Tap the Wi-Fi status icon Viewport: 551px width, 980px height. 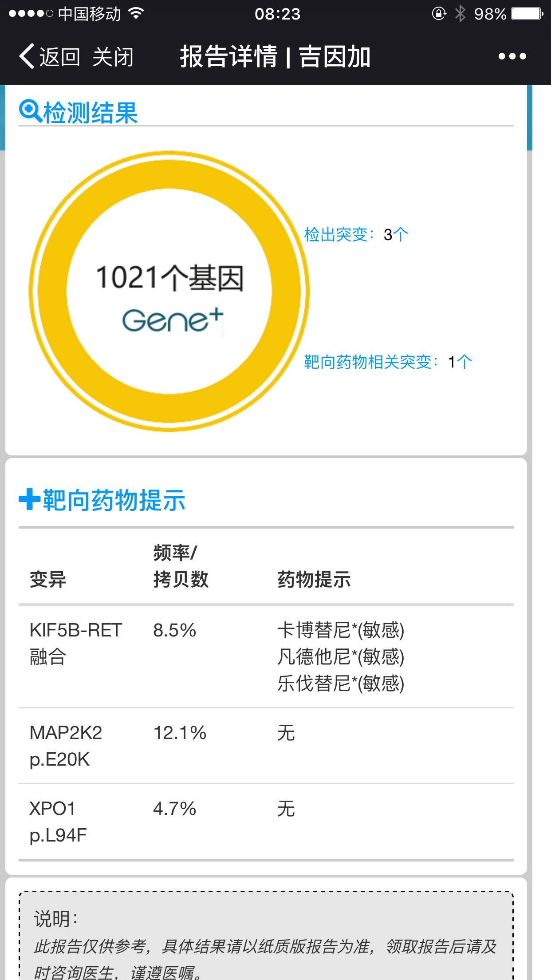tap(136, 14)
